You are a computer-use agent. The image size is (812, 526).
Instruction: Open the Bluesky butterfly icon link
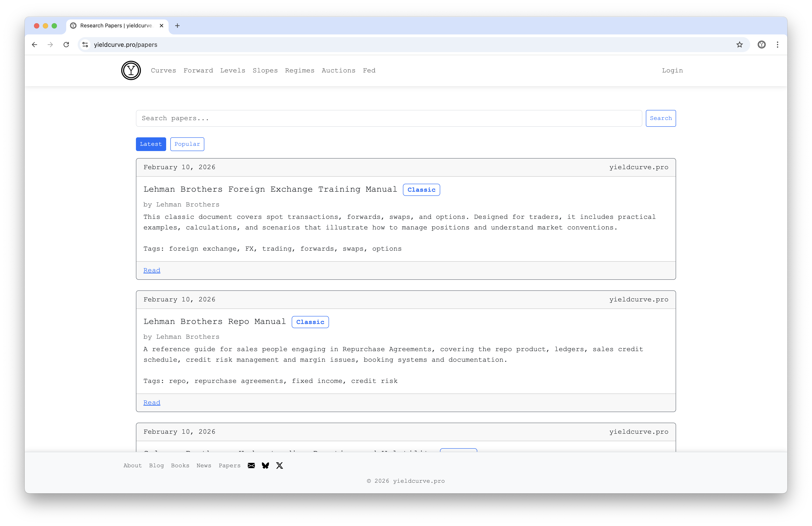[x=265, y=465]
